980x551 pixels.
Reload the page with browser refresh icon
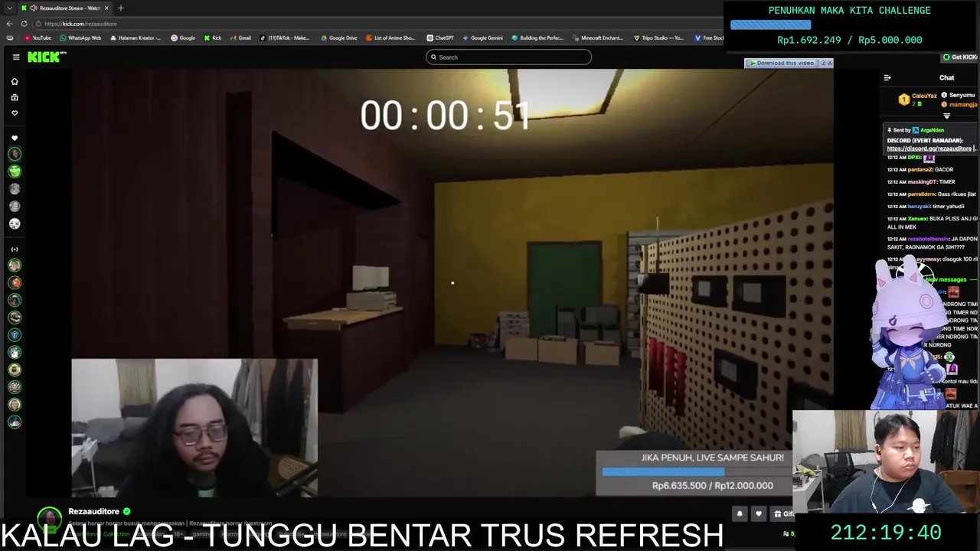(24, 24)
